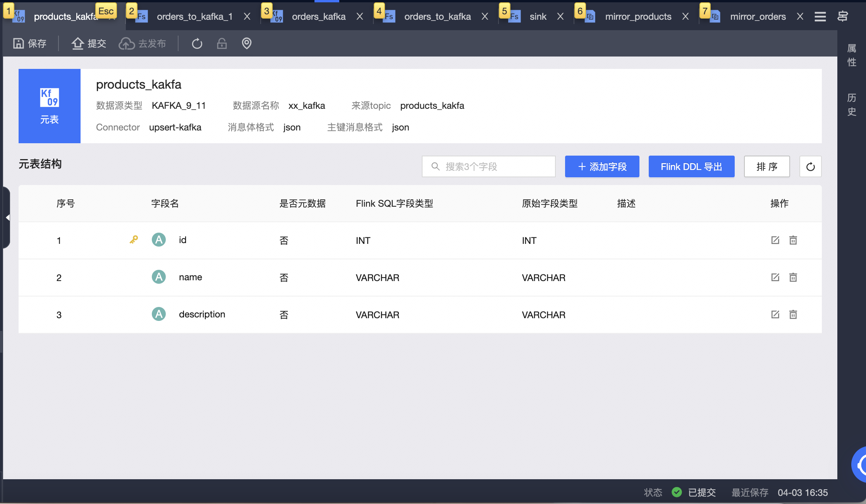866x504 pixels.
Task: Close the orders_to_kafka_1 tab
Action: [x=247, y=16]
